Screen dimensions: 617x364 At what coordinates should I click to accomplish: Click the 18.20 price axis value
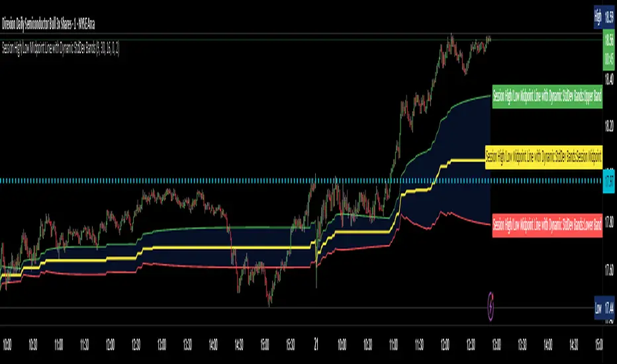pyautogui.click(x=609, y=126)
